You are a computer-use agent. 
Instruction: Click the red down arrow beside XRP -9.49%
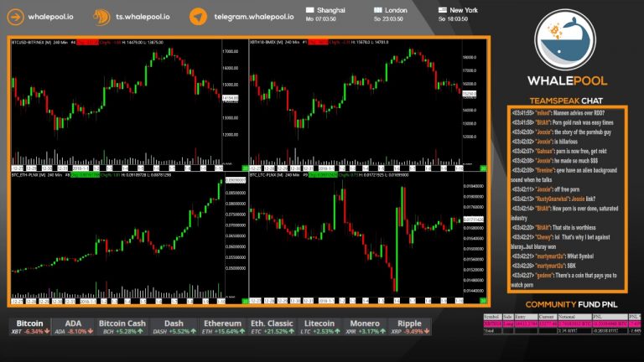coord(427,331)
